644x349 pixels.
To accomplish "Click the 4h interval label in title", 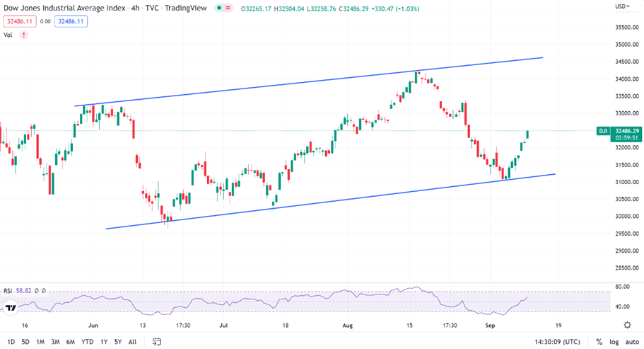I will click(135, 8).
